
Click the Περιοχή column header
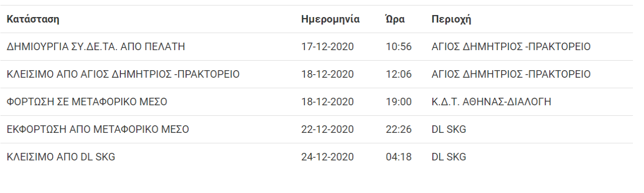[451, 20]
